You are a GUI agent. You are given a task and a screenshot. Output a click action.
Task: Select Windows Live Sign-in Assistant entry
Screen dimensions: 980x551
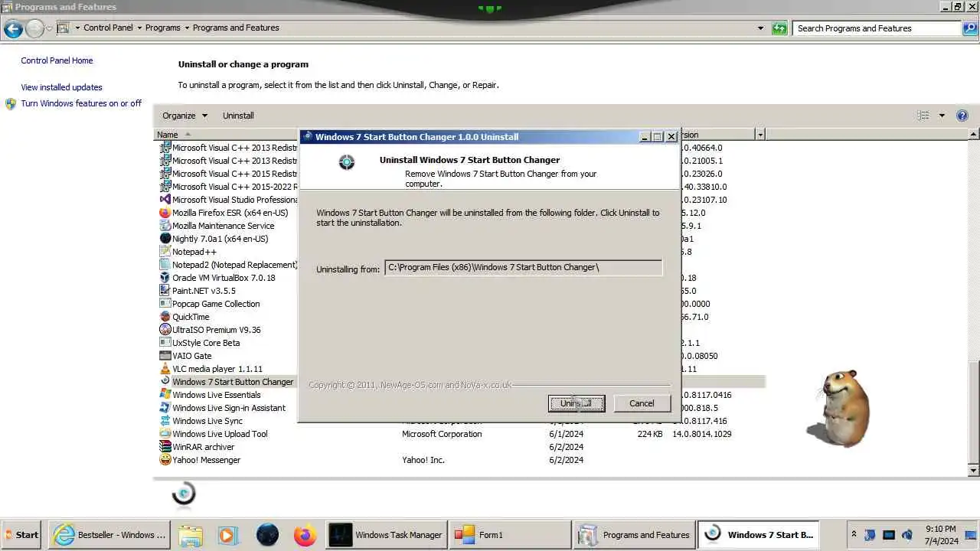pos(228,408)
